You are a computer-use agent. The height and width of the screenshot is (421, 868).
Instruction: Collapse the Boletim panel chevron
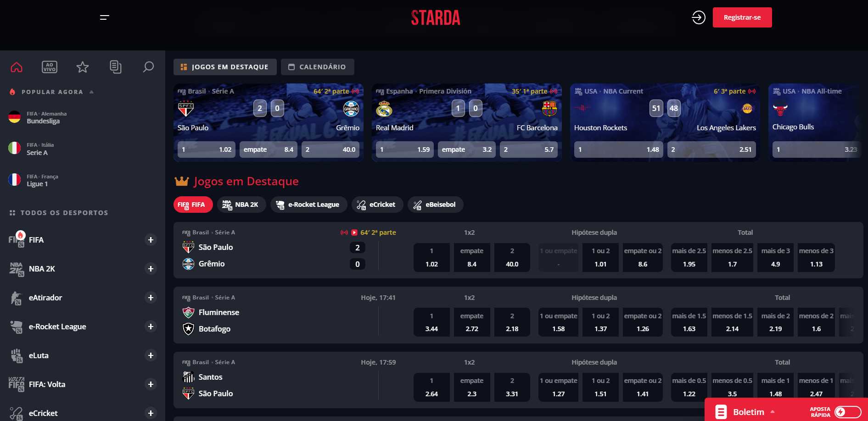pyautogui.click(x=773, y=412)
